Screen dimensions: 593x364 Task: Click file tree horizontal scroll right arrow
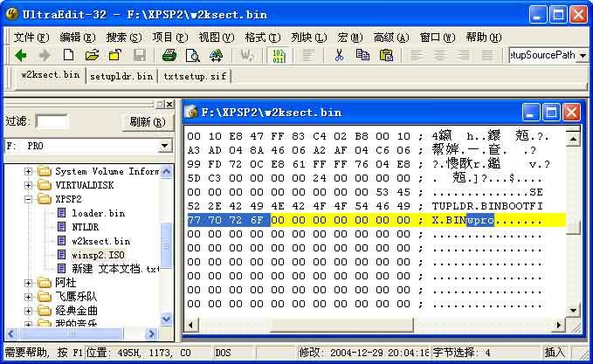[151, 333]
